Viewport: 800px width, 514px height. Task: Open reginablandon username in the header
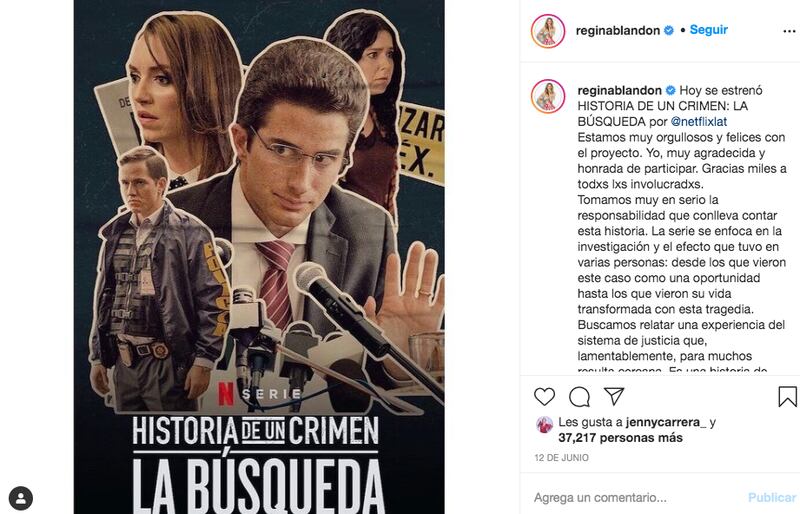(617, 31)
